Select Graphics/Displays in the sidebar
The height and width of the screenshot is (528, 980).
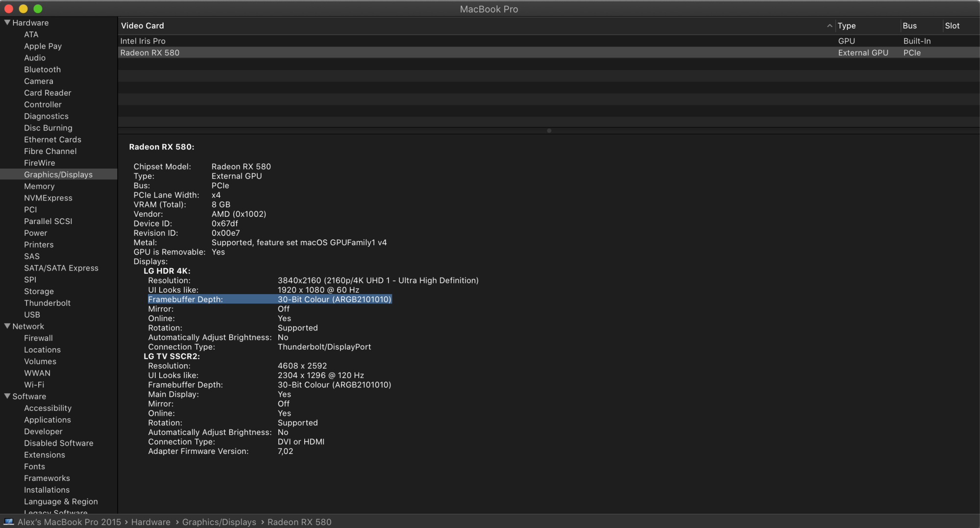point(59,175)
